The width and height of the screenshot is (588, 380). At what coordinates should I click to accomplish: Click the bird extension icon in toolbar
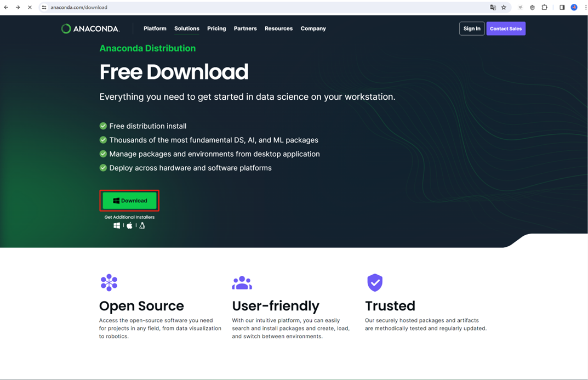pos(521,7)
